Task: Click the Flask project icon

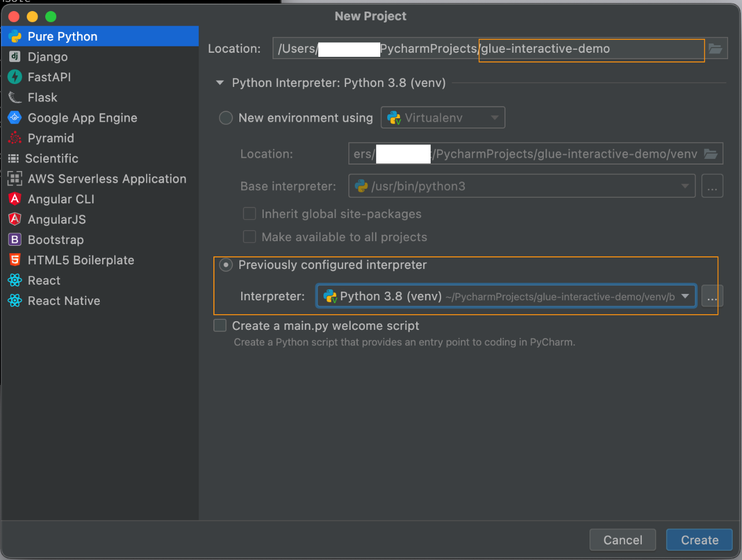Action: tap(15, 97)
